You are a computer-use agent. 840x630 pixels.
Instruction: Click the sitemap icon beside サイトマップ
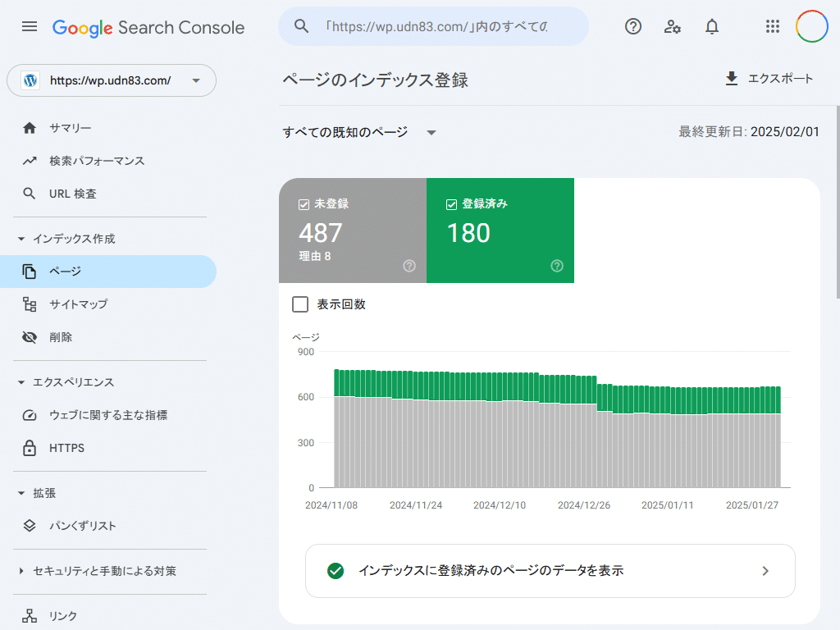coord(30,304)
